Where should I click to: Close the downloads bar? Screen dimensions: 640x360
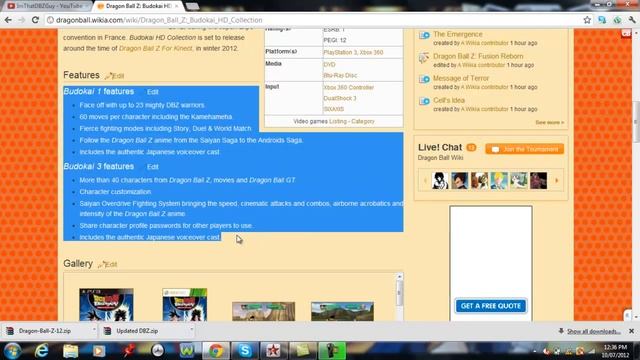(631, 331)
